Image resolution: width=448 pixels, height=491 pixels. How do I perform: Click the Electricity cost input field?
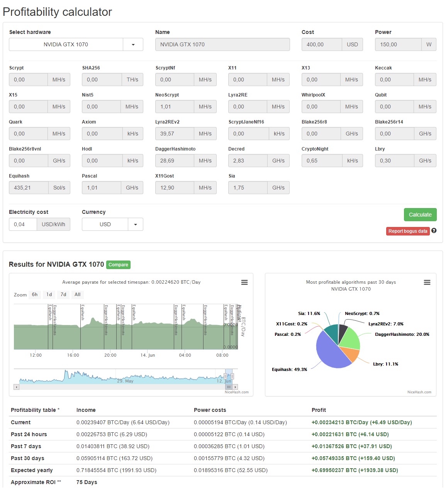click(23, 224)
